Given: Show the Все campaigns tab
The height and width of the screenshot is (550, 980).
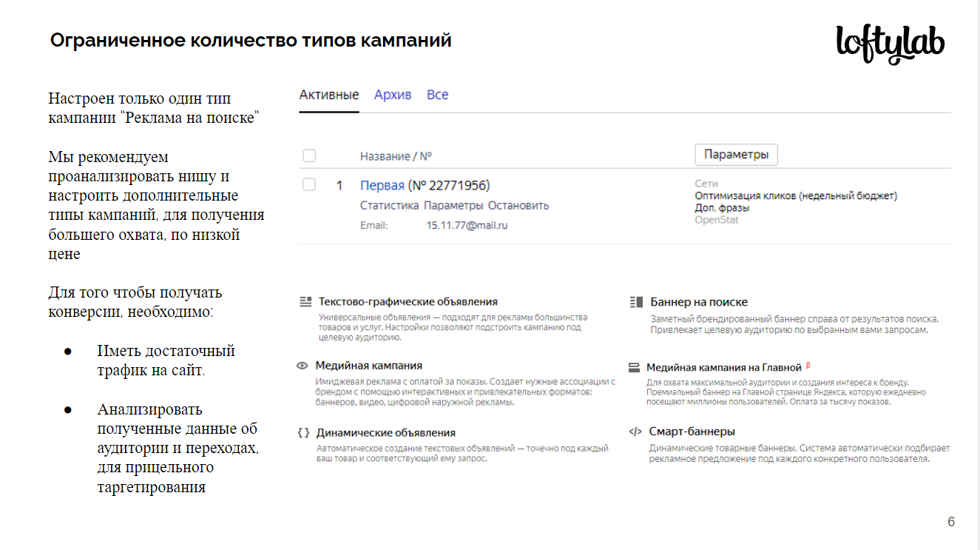Looking at the screenshot, I should pyautogui.click(x=437, y=95).
